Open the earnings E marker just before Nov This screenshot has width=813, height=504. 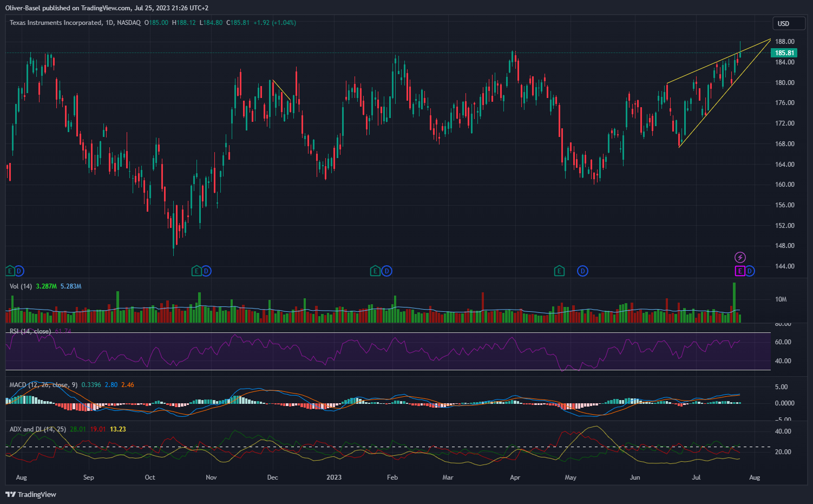(x=197, y=271)
